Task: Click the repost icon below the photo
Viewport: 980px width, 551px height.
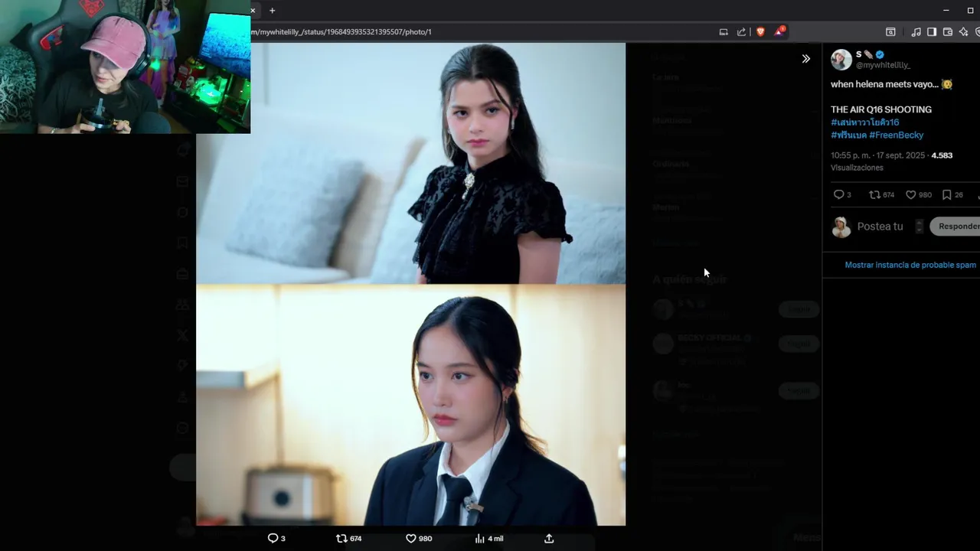Action: click(349, 539)
